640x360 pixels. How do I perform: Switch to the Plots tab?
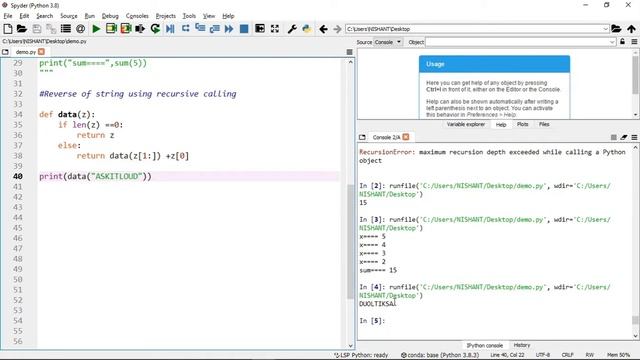pyautogui.click(x=522, y=124)
